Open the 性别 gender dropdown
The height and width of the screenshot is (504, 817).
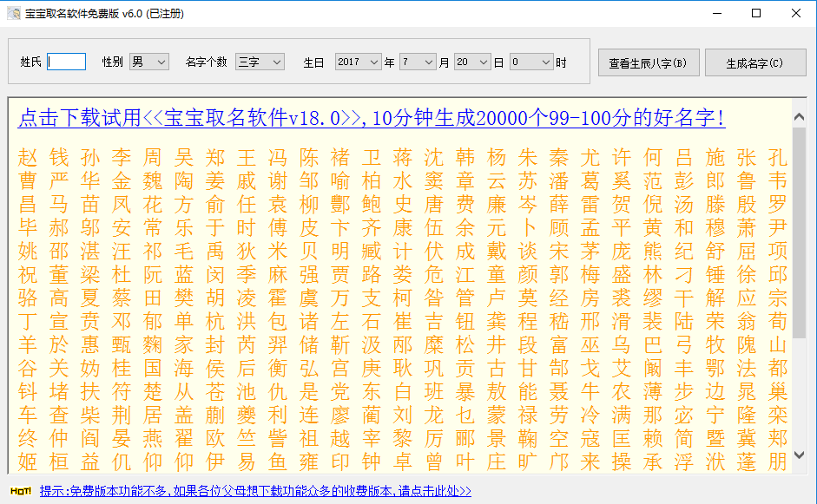tap(148, 62)
